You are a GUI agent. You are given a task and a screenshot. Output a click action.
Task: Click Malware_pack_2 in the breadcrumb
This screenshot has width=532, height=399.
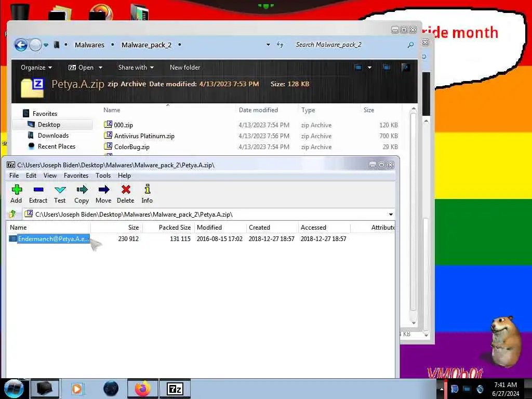147,45
